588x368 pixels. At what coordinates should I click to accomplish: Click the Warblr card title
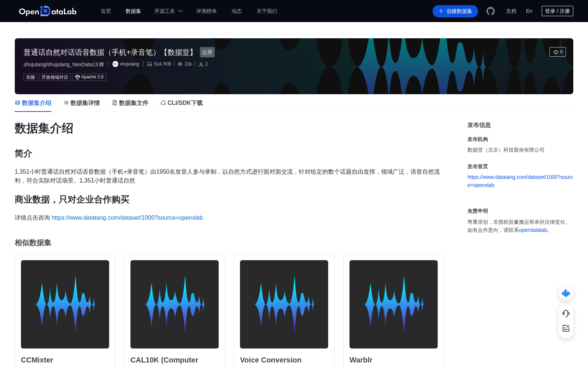[361, 360]
